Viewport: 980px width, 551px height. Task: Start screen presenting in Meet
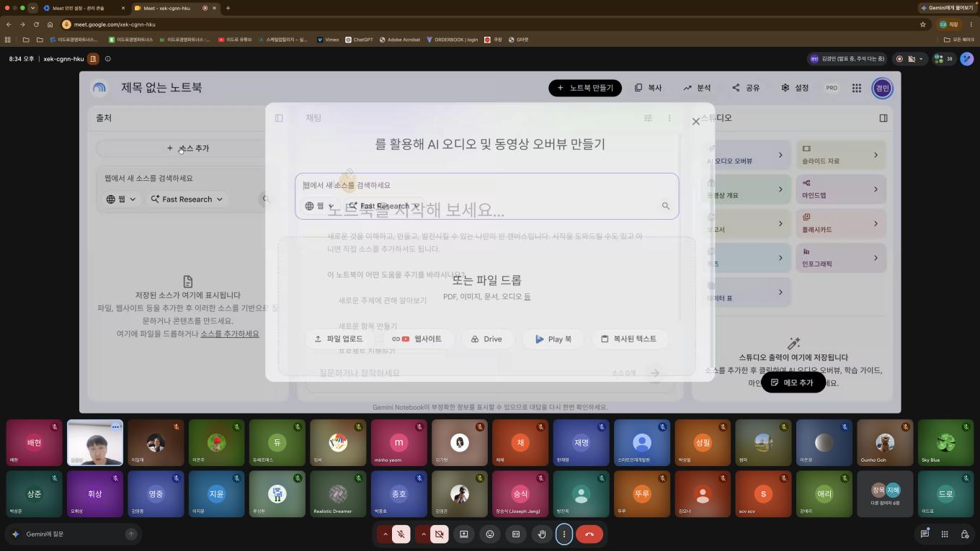click(464, 534)
